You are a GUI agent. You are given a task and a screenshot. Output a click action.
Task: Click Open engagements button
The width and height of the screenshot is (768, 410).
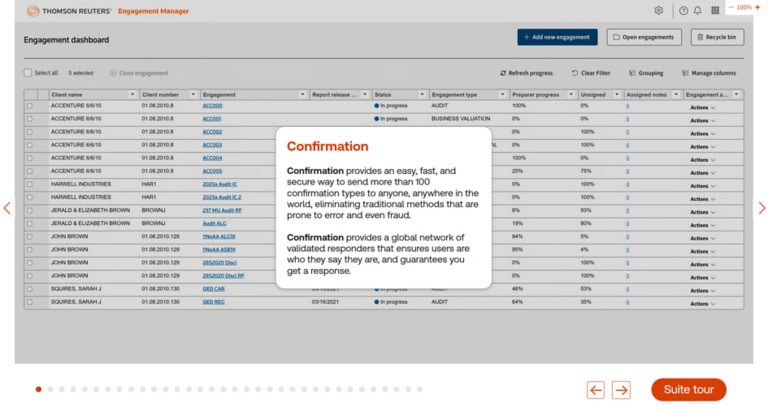(x=644, y=37)
